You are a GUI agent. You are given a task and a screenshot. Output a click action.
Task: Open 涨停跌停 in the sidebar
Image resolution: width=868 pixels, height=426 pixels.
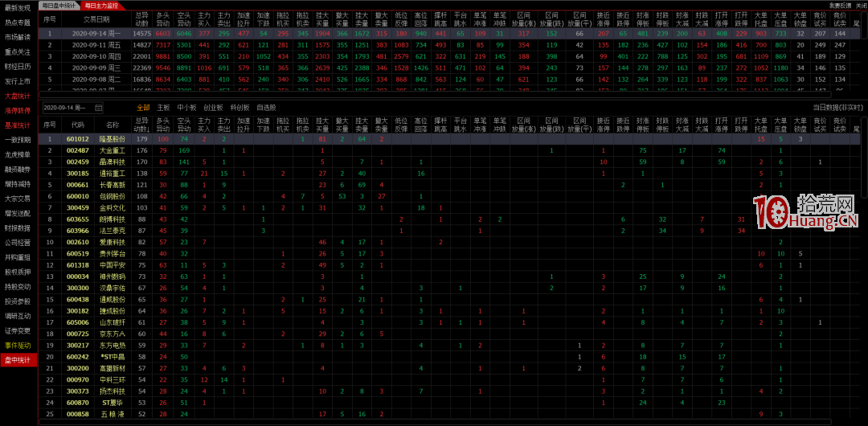[18, 110]
